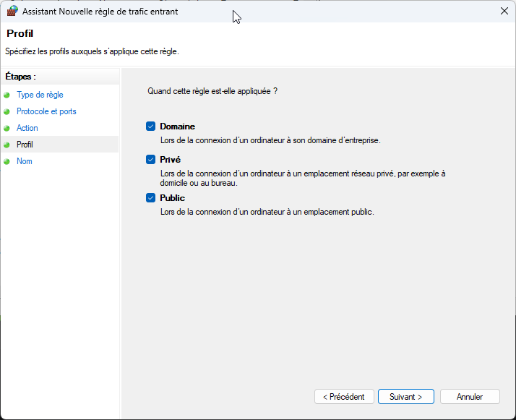516x420 pixels.
Task: Click the green bullet next to Profil
Action: (x=7, y=145)
